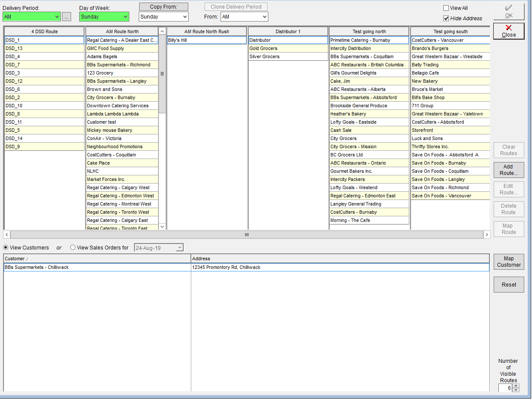Select Thrifty Stores Inc. row

451,147
